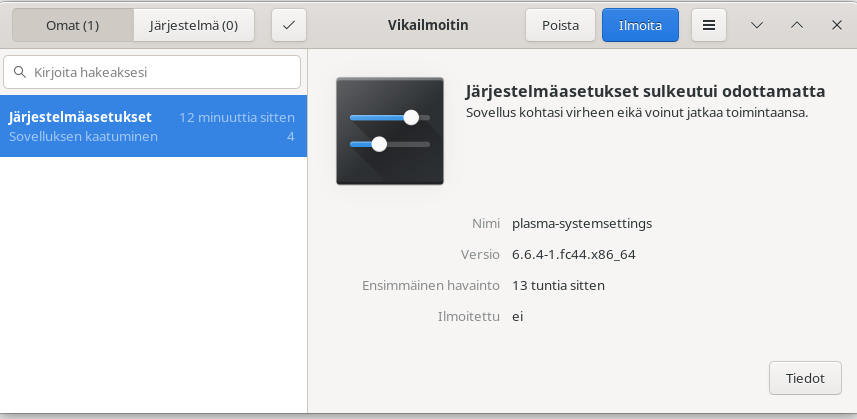
Task: Open Tiedot details button
Action: click(x=805, y=378)
